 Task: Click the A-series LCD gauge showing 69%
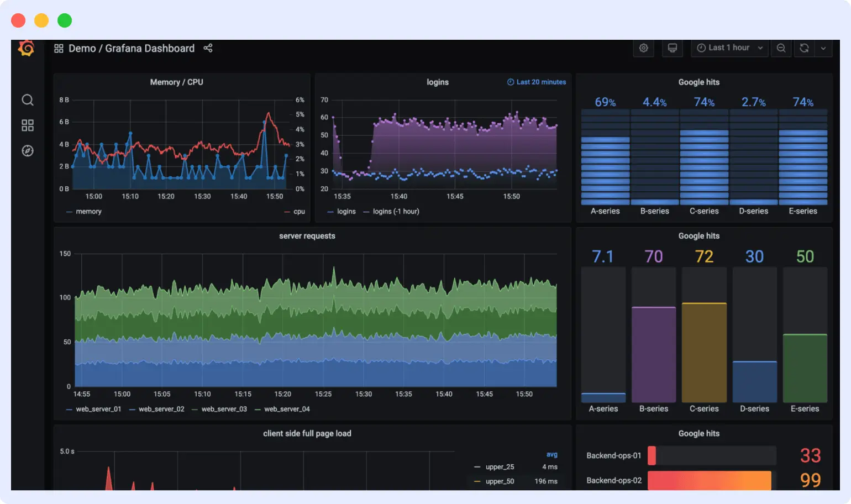605,157
